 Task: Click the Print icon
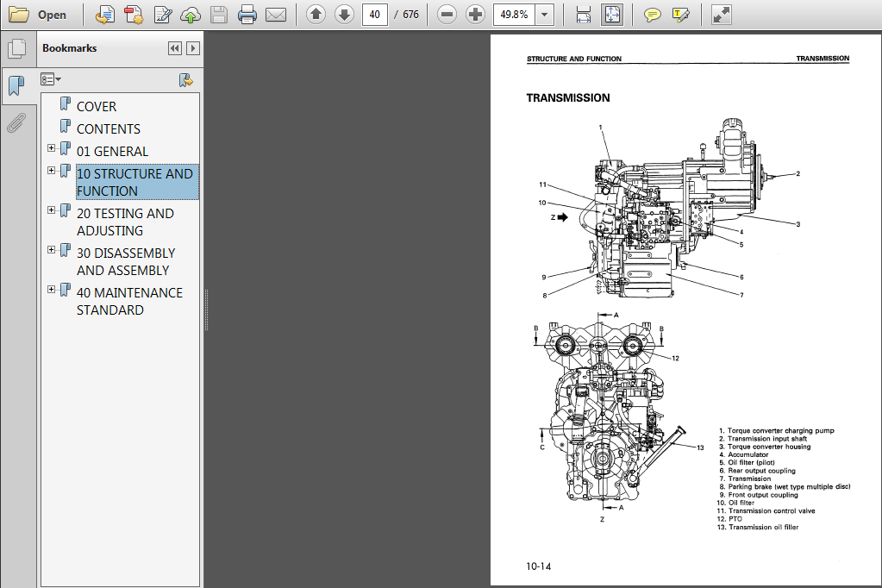coord(247,15)
